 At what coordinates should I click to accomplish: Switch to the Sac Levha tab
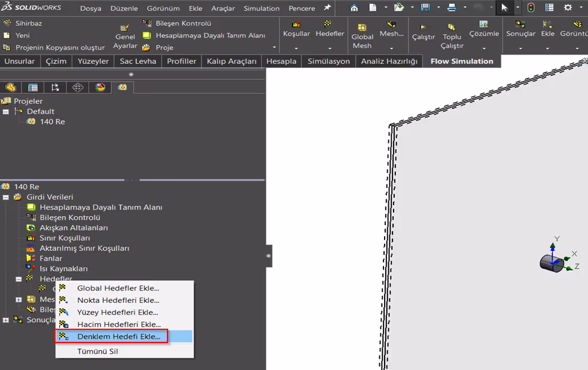138,61
